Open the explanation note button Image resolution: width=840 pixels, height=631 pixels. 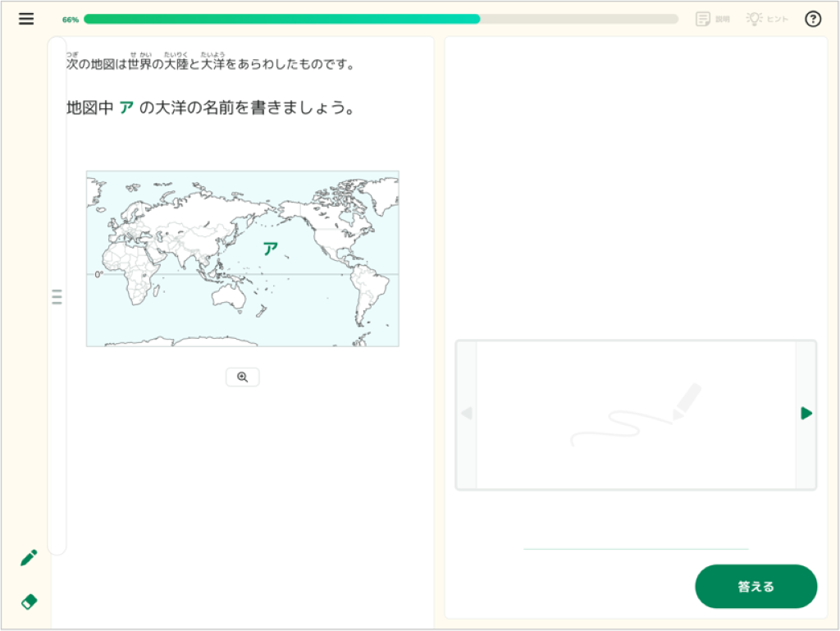click(x=713, y=19)
